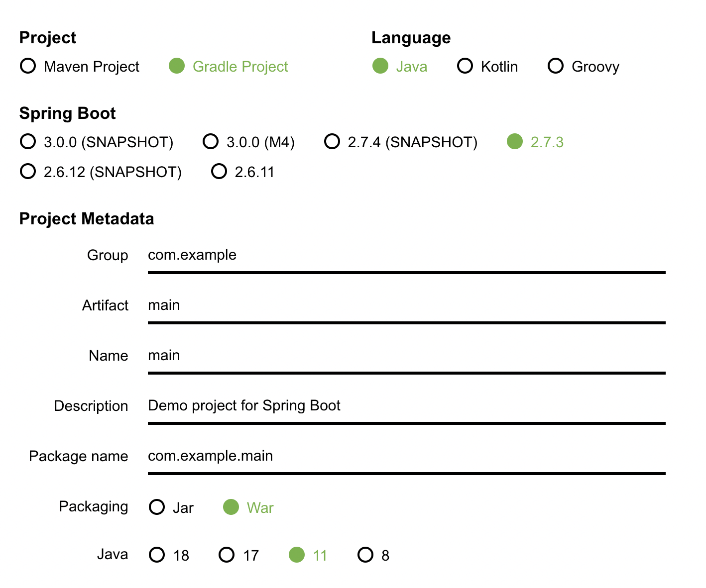Switch language to Kotlin
Viewport: 706px width, 588px height.
[465, 66]
